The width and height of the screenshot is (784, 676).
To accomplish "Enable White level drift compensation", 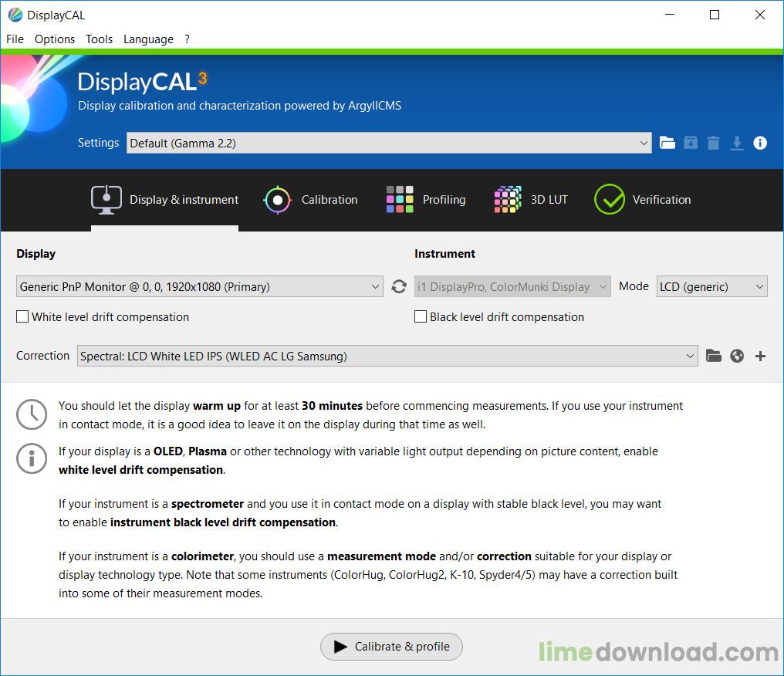I will click(22, 316).
